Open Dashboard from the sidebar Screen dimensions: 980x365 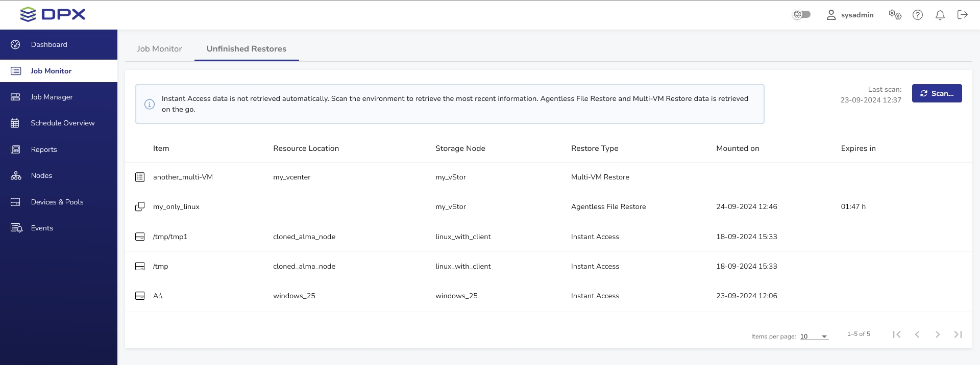point(49,44)
